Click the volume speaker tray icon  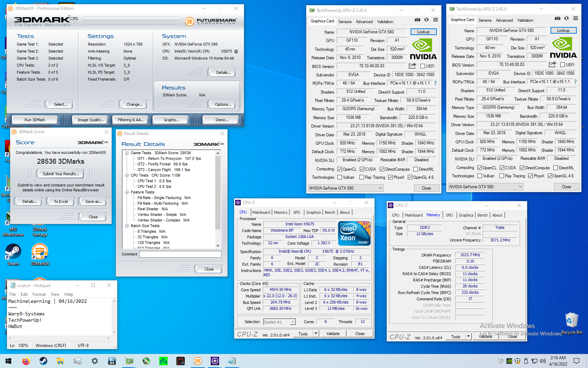tap(543, 361)
